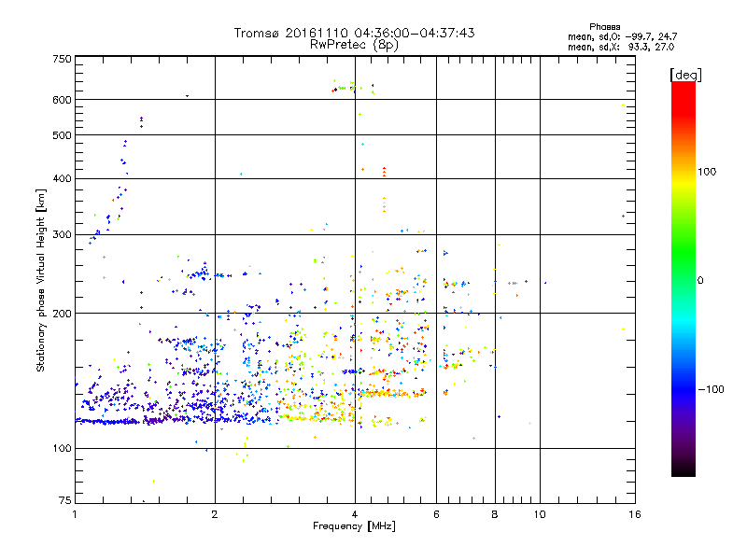The height and width of the screenshot is (560, 747).
Task: Click the '16' frequency tick label
Action: (x=635, y=514)
